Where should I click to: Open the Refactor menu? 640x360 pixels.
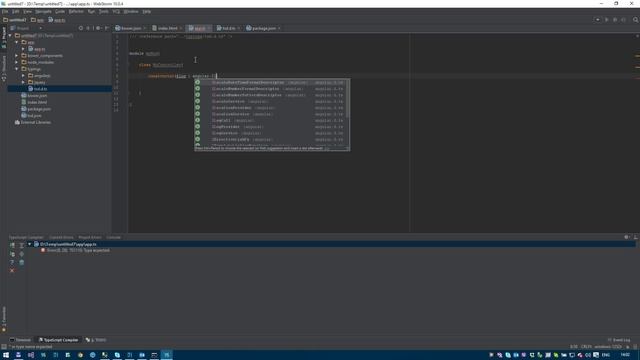click(76, 11)
